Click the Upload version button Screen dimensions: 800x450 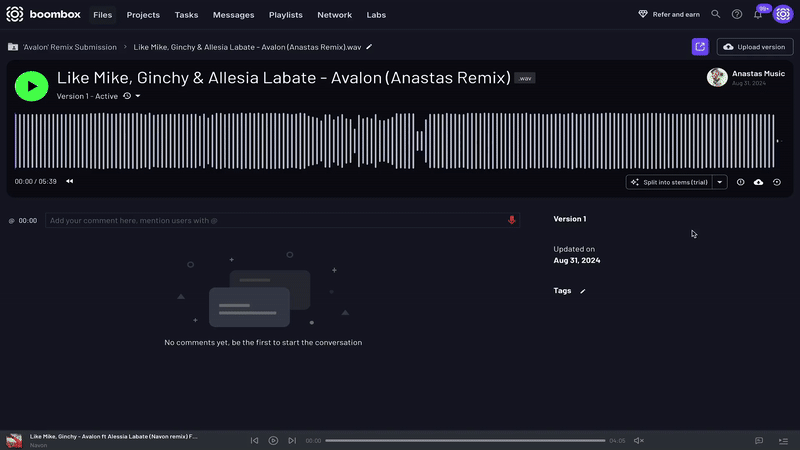coord(755,47)
